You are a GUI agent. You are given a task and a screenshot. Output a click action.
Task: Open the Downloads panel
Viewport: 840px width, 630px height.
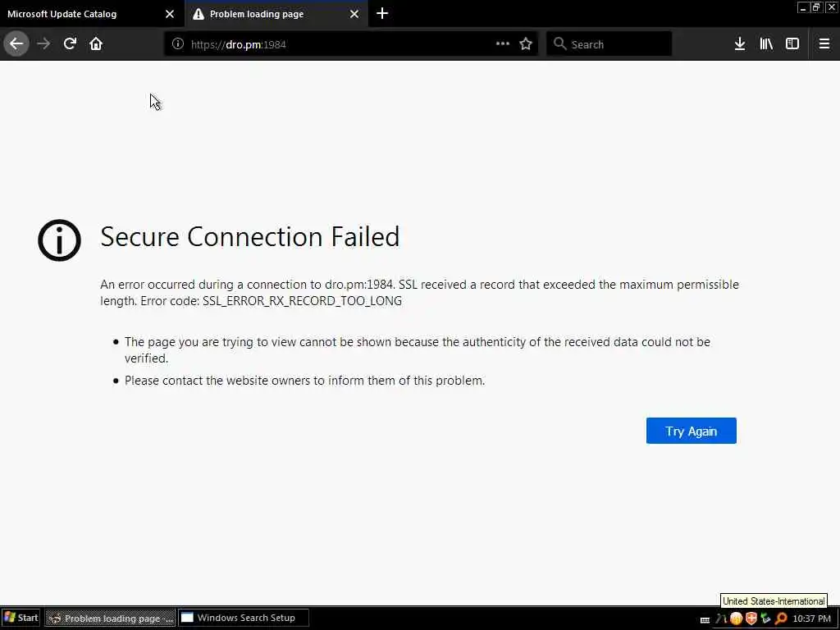739,44
